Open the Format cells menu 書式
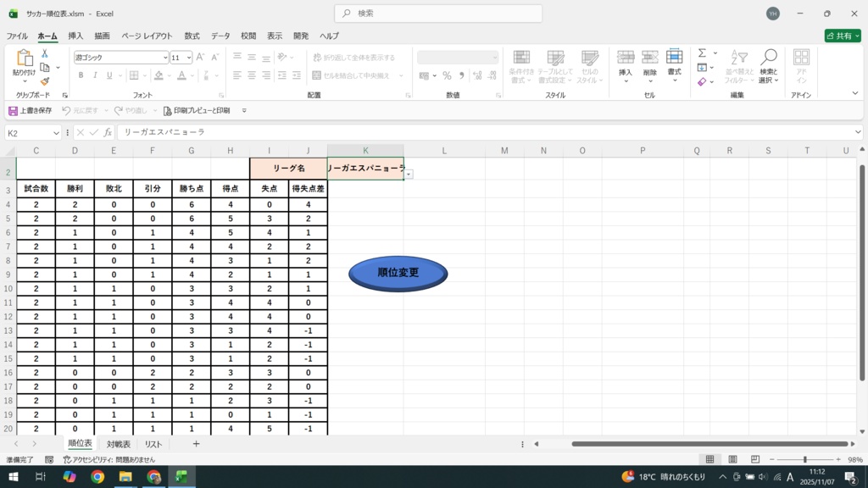868x488 pixels. coord(674,66)
